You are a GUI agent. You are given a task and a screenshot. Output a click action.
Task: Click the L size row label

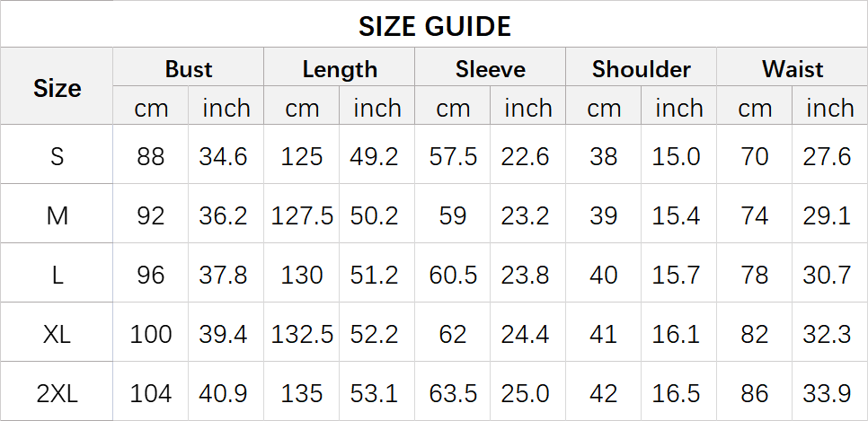(57, 275)
